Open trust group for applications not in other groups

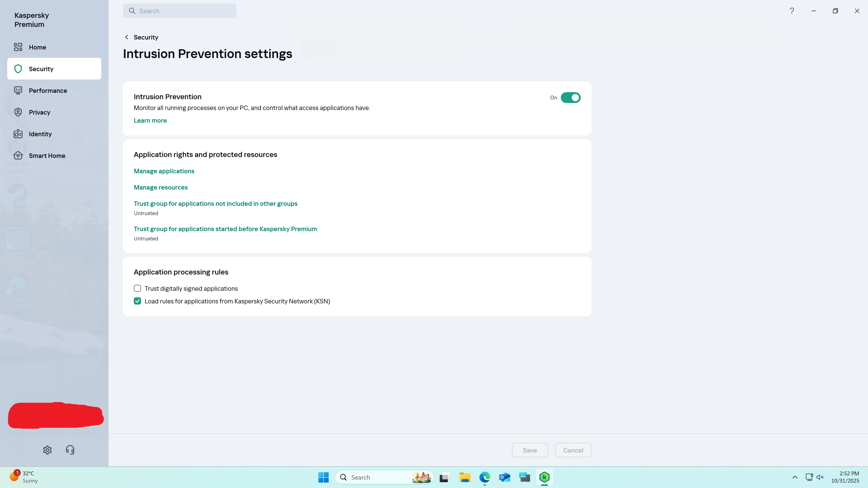click(216, 203)
